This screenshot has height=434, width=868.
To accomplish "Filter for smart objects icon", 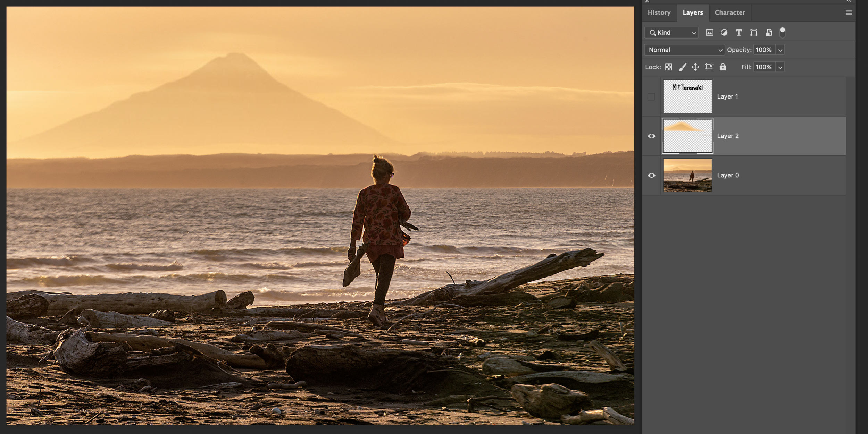I will 769,33.
